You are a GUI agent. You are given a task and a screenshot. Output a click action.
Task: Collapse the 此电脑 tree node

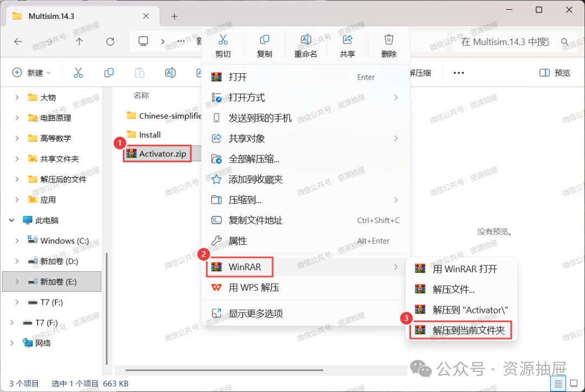coord(11,220)
